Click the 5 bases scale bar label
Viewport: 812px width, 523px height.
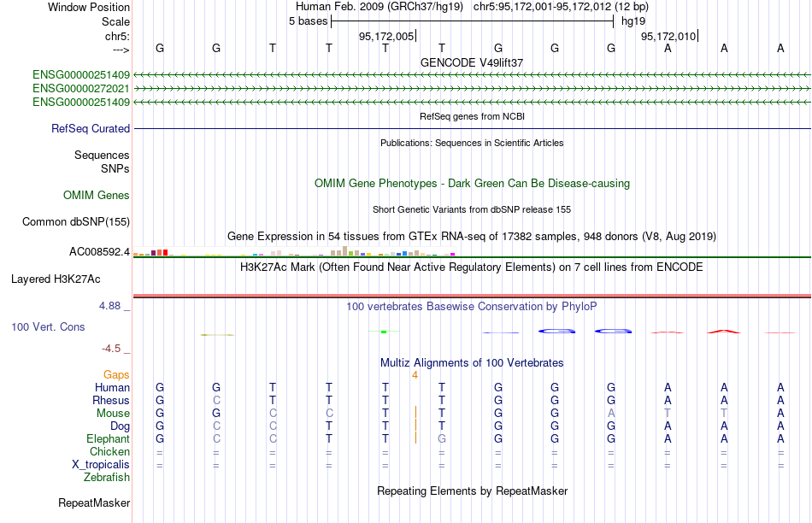[x=308, y=21]
